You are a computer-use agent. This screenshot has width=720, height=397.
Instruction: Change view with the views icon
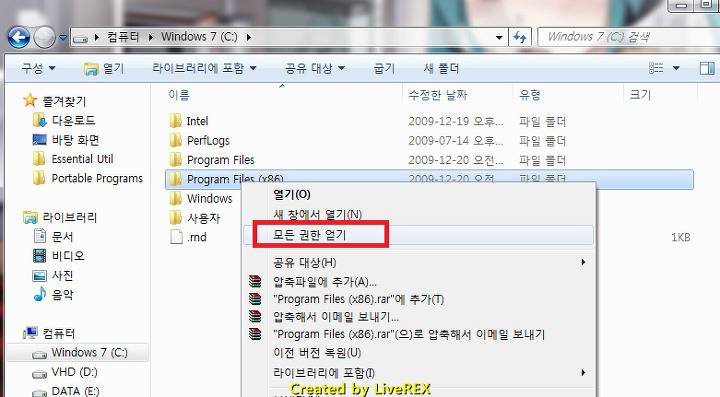click(x=656, y=68)
